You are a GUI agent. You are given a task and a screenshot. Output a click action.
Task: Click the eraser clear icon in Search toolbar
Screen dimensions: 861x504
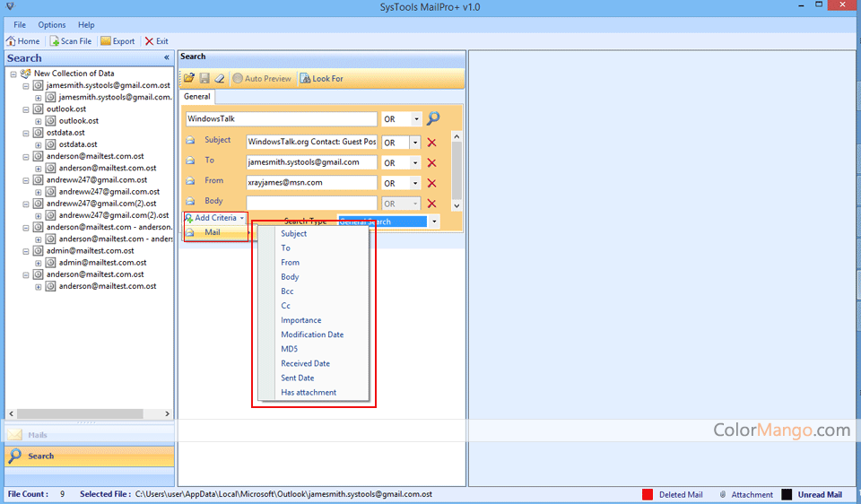click(x=220, y=79)
